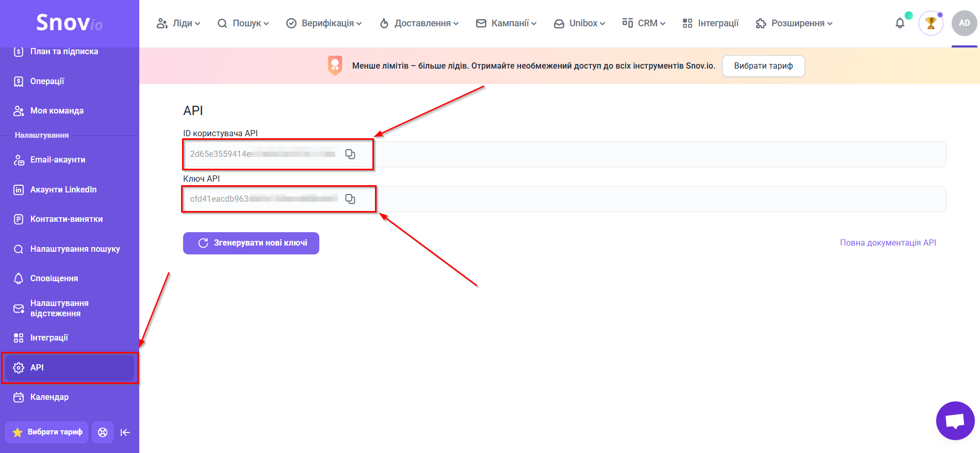Collapse the sidebar with the arrow icon
This screenshot has width=980, height=453.
click(x=125, y=432)
